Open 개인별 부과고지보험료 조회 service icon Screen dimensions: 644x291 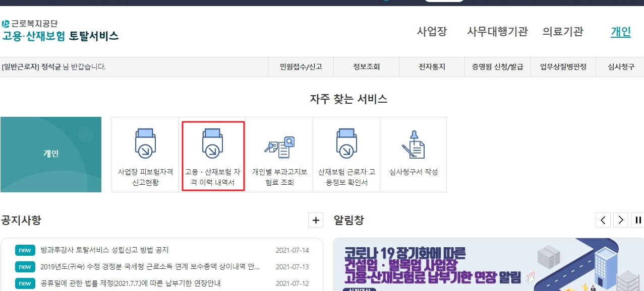(279, 154)
